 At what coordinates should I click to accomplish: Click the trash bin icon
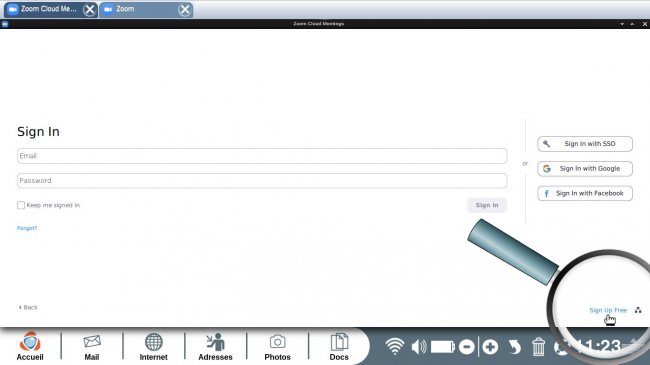(x=538, y=347)
